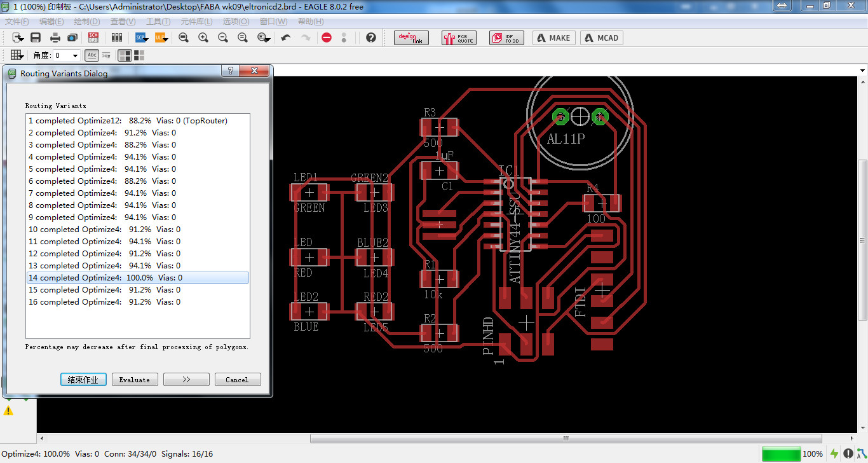
Task: Click the Zoom in magnifier icon
Action: (203, 38)
